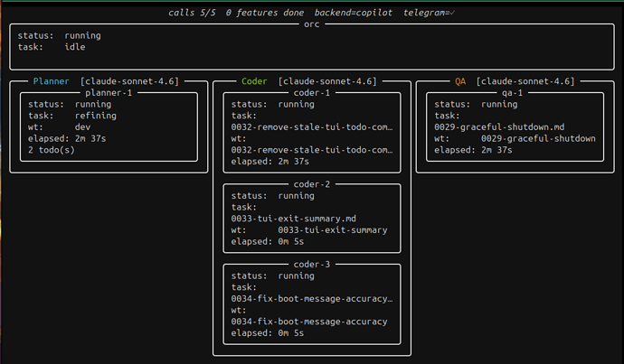Click qa-1's "wt: 0029-graceful-shutdown" line

click(x=515, y=139)
